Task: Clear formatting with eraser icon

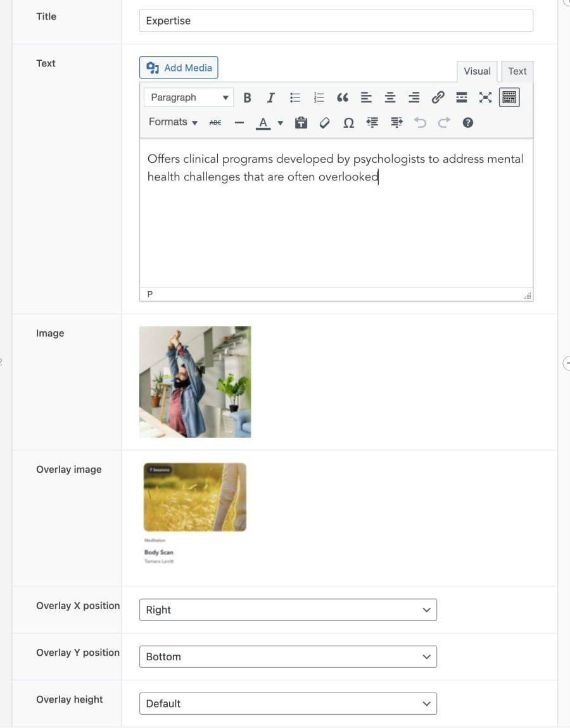Action: 325,123
